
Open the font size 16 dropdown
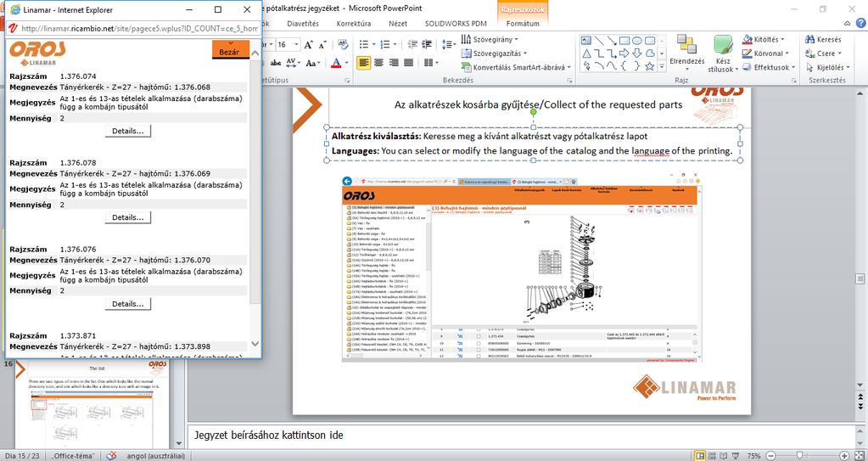click(297, 44)
